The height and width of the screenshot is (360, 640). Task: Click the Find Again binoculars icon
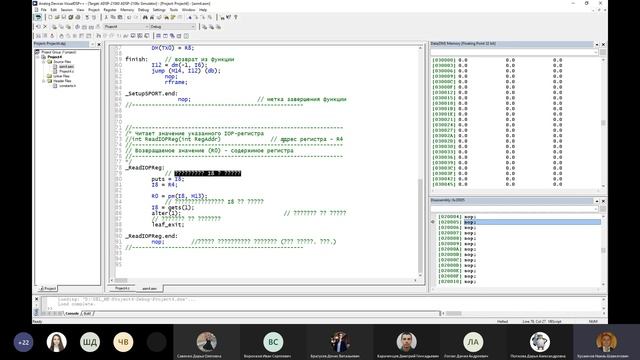point(152,18)
